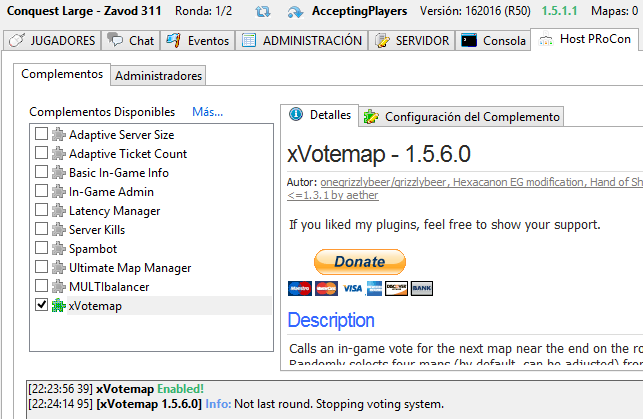The width and height of the screenshot is (643, 419).
Task: Click the AcceptingPlayers status arrow icon
Action: (295, 13)
